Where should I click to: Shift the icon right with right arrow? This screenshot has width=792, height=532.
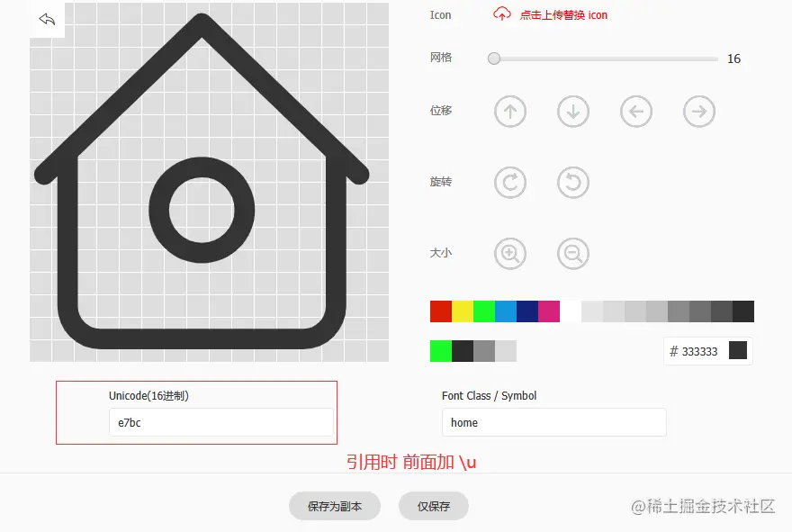pos(699,111)
